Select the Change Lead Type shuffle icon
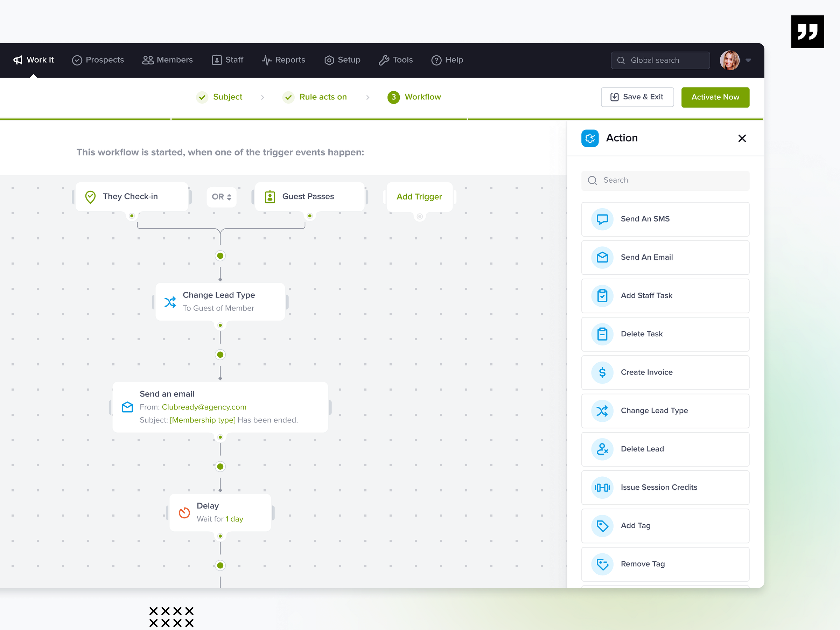This screenshot has height=630, width=840. coord(602,411)
